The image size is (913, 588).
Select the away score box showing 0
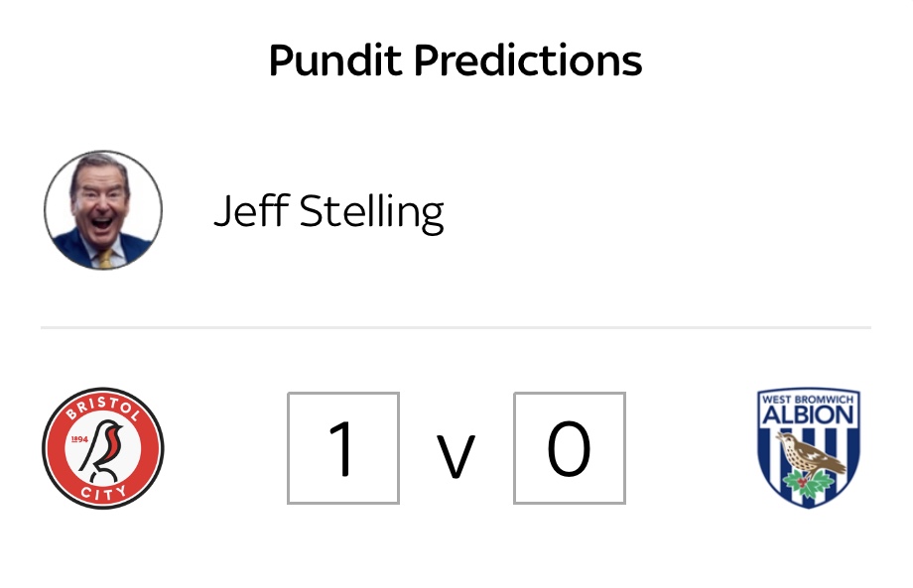570,448
